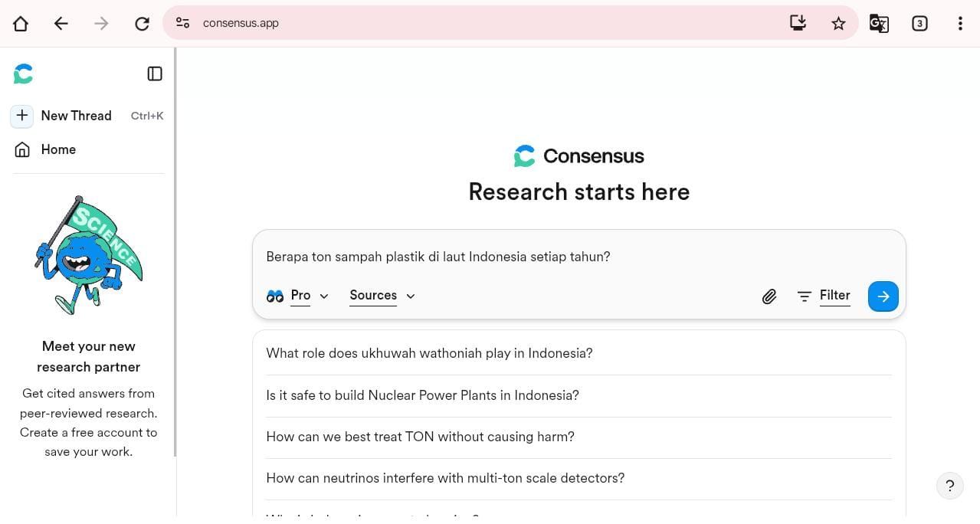Open the Filter options

[824, 296]
